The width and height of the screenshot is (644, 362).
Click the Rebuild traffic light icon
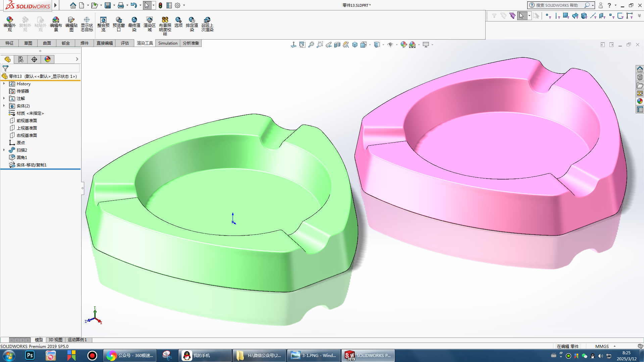pos(160,5)
